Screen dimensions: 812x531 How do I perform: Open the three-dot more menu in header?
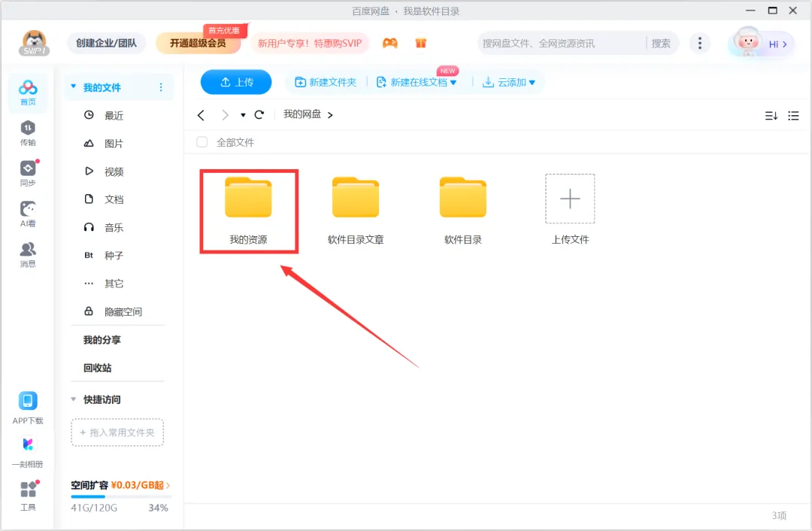[700, 43]
